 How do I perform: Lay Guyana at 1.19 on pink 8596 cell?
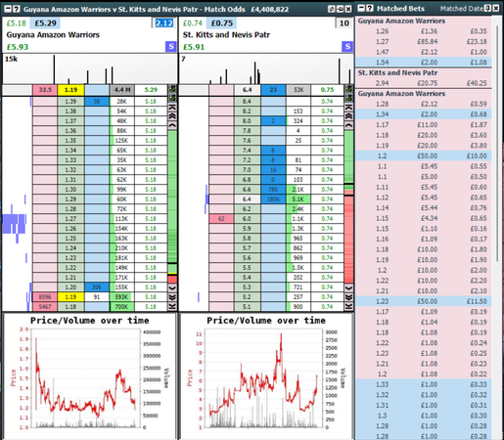pyautogui.click(x=45, y=297)
